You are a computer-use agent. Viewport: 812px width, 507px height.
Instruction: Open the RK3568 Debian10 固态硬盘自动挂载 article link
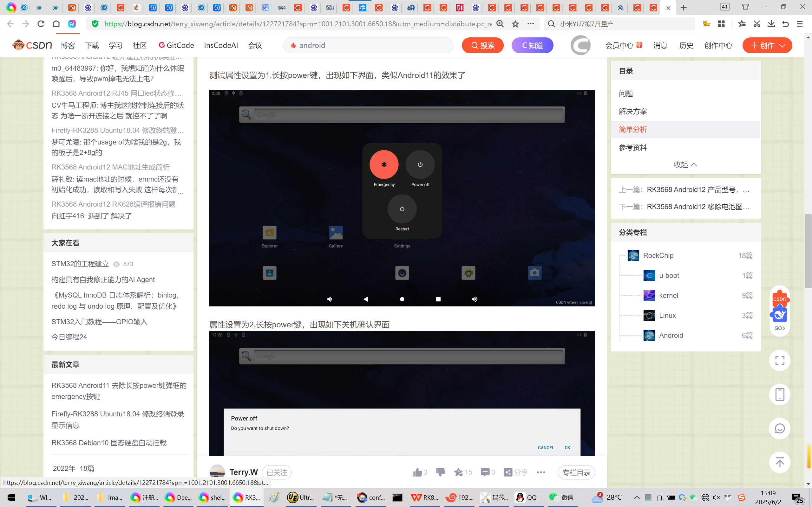109,443
